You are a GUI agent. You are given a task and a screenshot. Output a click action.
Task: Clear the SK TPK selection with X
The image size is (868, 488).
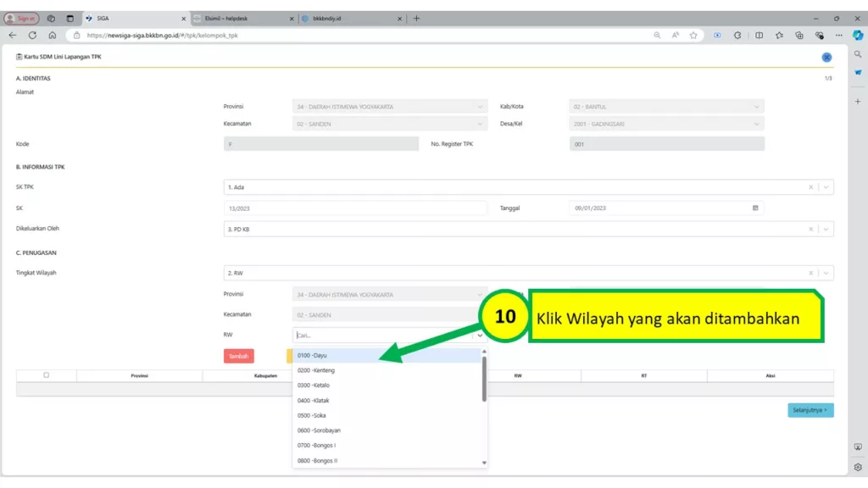(x=810, y=187)
